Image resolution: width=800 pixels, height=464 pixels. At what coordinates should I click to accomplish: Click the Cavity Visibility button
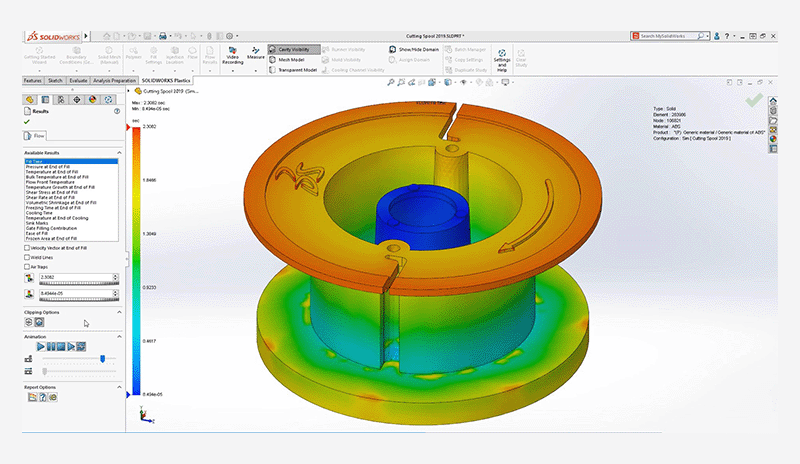pos(293,48)
